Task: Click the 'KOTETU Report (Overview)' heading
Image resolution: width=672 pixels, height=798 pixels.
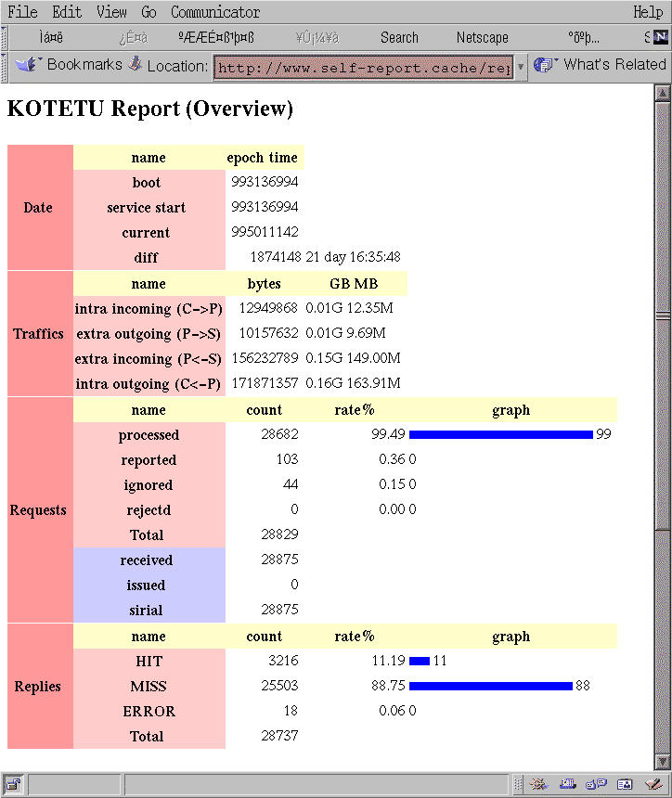Action: pyautogui.click(x=150, y=109)
